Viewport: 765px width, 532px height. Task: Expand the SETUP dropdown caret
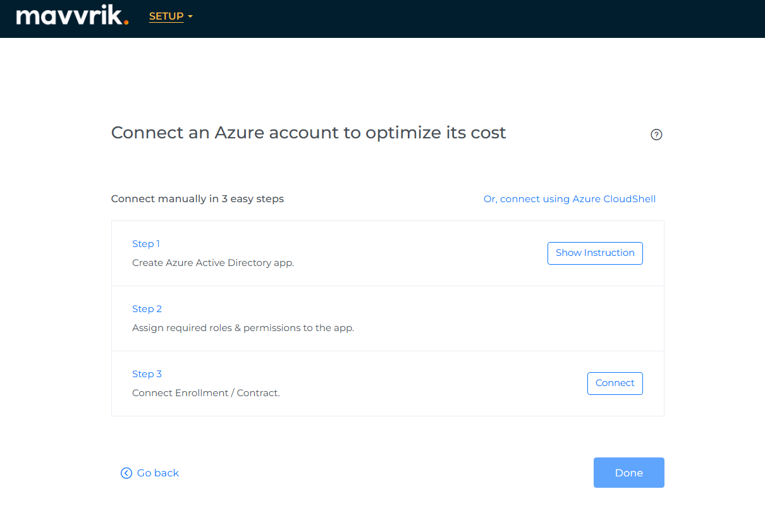(190, 17)
